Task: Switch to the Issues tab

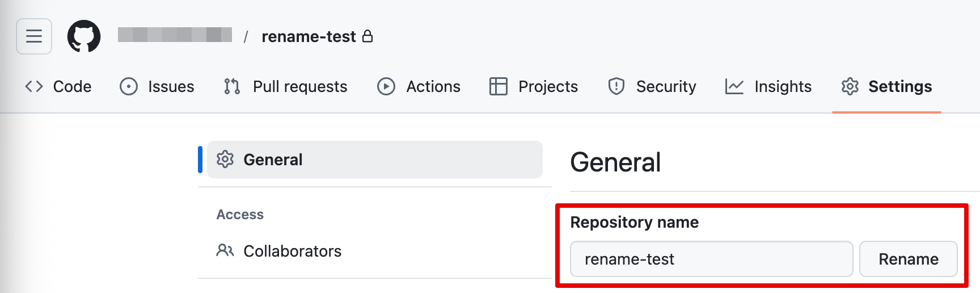Action: tap(171, 86)
